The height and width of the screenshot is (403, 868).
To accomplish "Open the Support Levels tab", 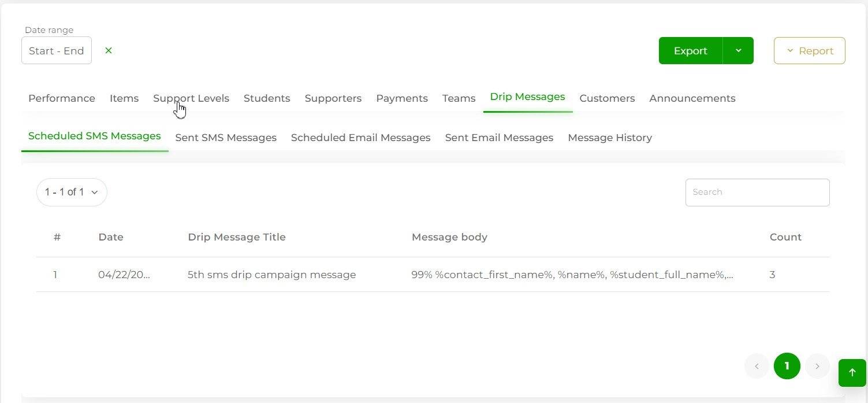I will (191, 98).
